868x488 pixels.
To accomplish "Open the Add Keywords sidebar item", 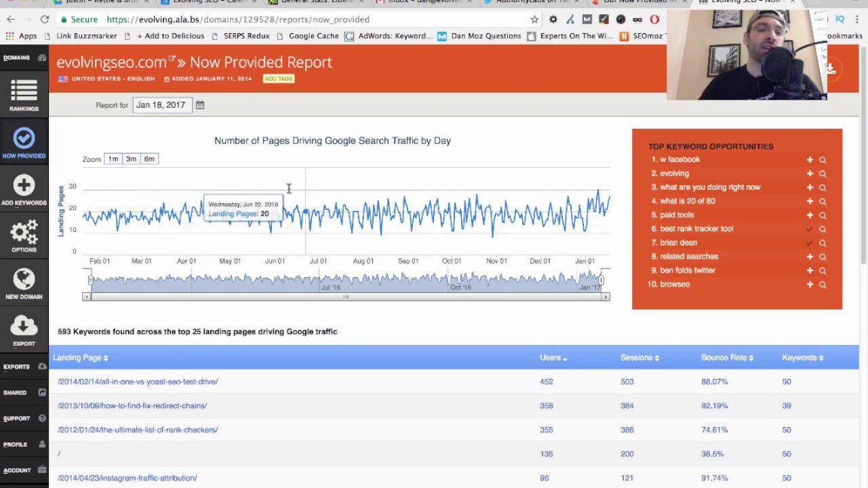I will click(x=24, y=189).
